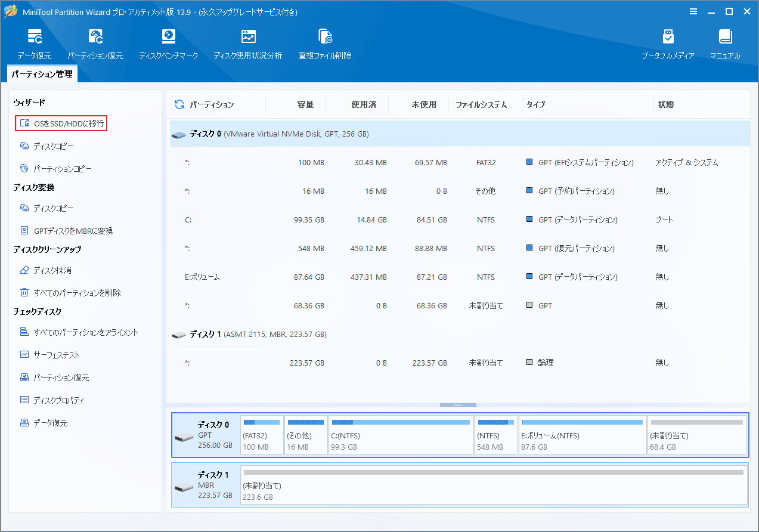
Task: Sort by the 未使用 column header
Action: tap(424, 104)
